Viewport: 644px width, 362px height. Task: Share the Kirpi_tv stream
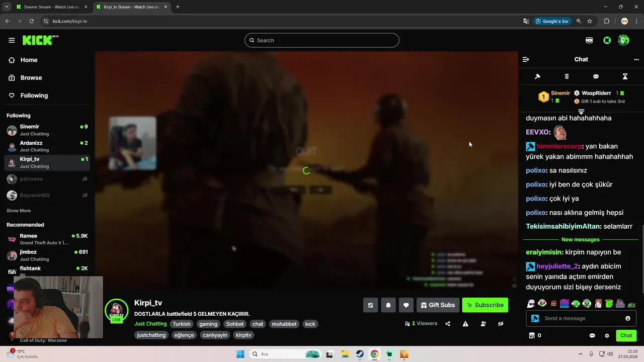click(448, 324)
